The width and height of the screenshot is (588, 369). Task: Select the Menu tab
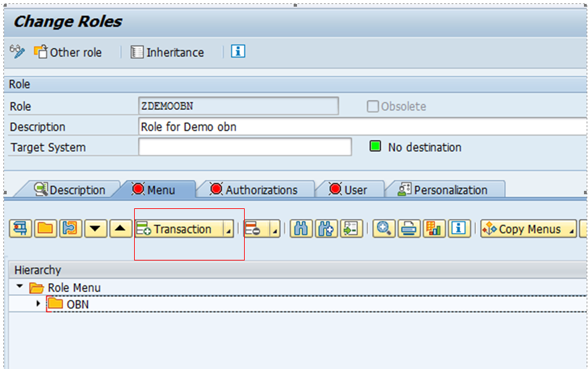(154, 189)
